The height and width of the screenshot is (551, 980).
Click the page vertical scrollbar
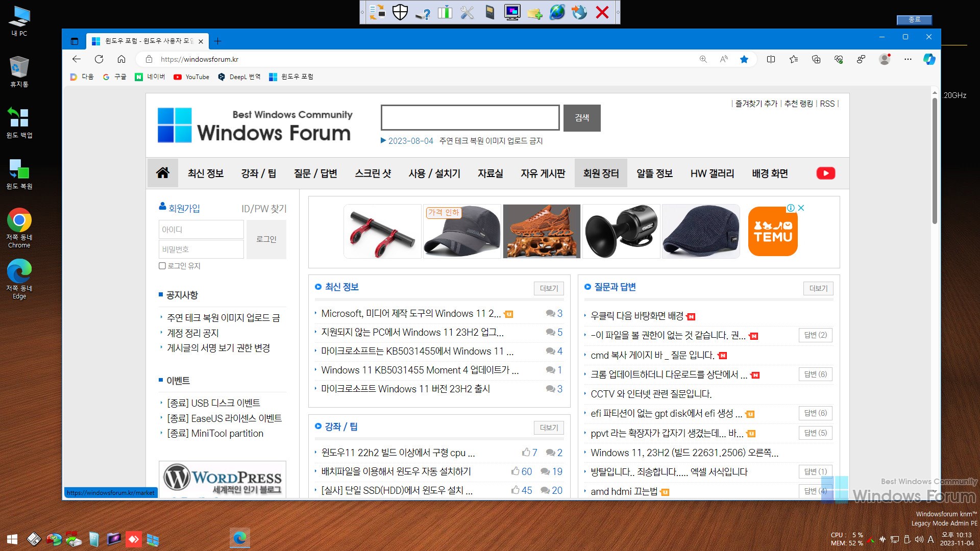[935, 161]
